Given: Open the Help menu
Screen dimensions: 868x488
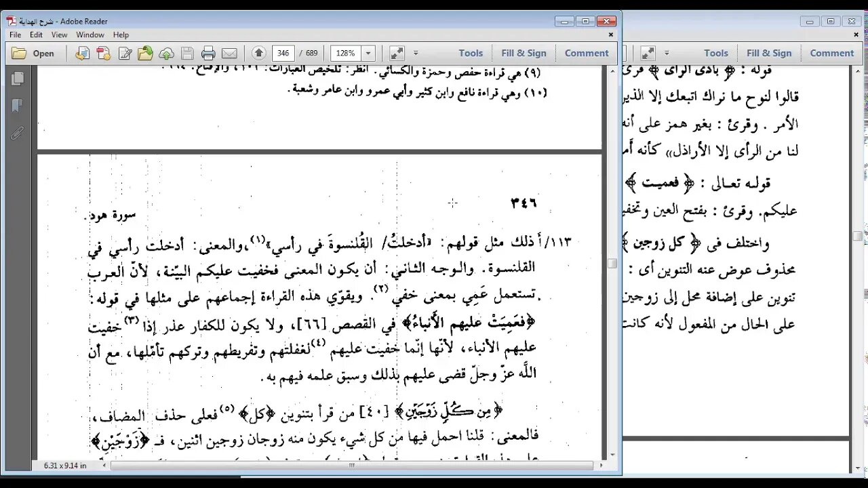Looking at the screenshot, I should [121, 35].
